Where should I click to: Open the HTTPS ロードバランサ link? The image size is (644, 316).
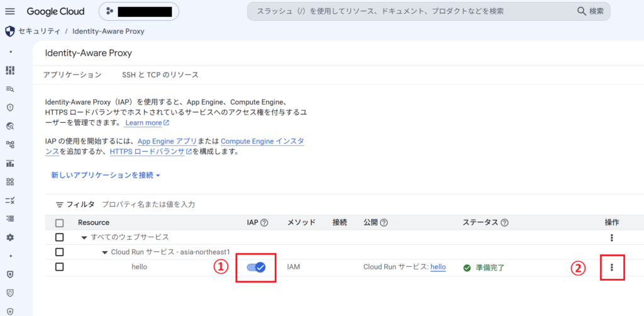coord(147,152)
